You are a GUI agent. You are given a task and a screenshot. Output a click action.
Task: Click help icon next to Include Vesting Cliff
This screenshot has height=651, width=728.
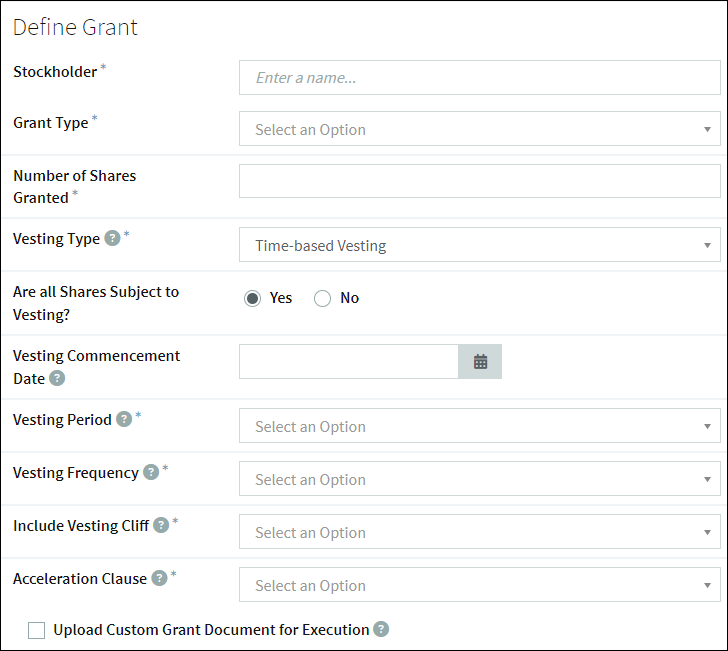[161, 525]
